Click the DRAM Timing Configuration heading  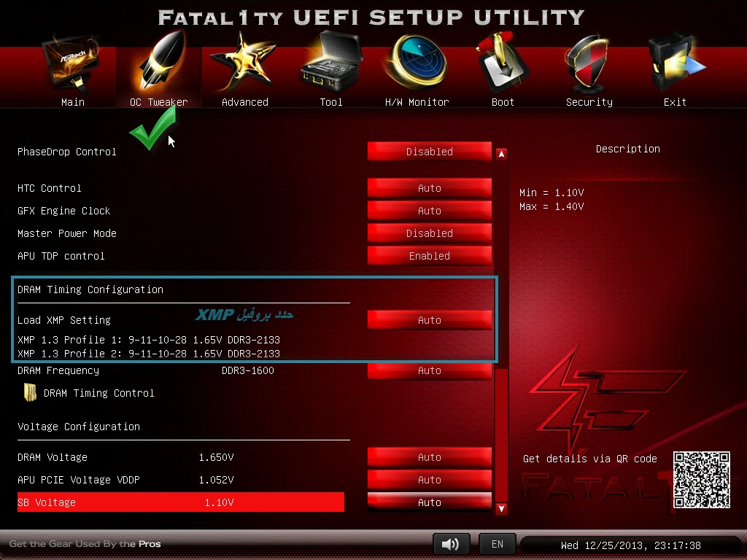pyautogui.click(x=90, y=289)
